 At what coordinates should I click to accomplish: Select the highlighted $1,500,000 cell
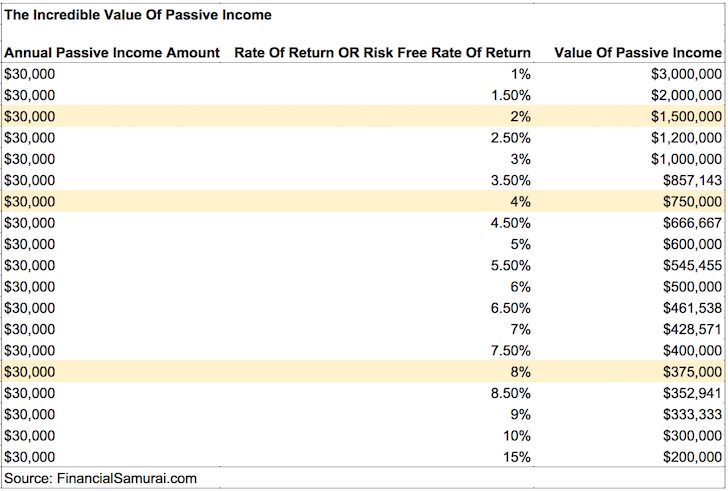pos(686,116)
